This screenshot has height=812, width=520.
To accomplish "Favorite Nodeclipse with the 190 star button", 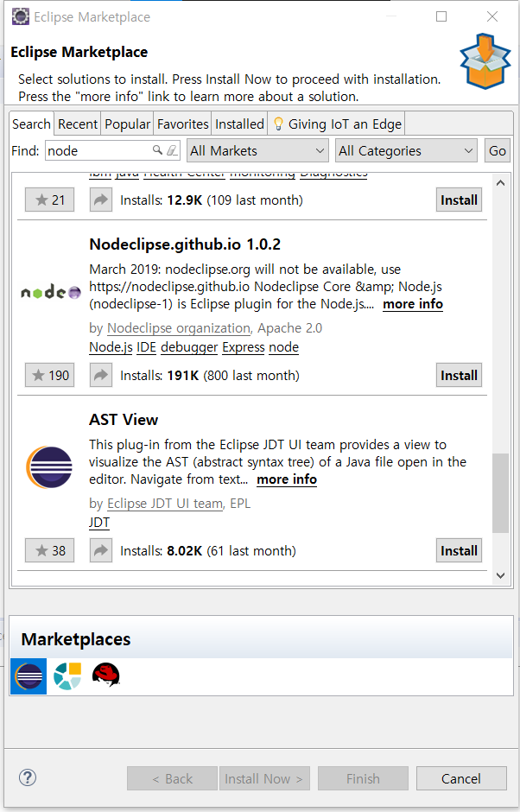I will click(x=50, y=375).
